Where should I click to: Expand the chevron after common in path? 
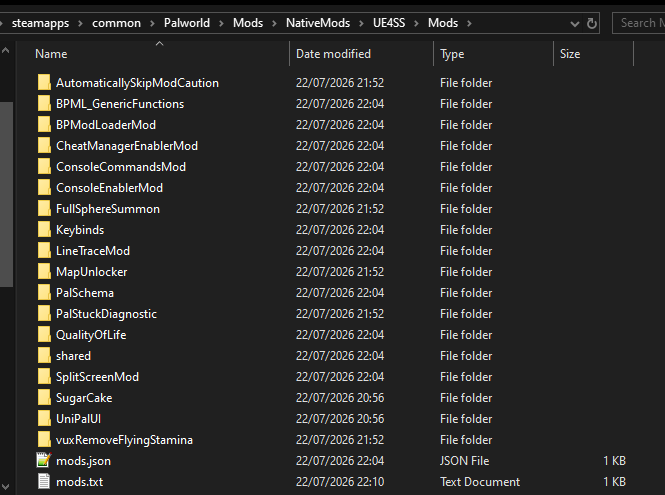[152, 23]
